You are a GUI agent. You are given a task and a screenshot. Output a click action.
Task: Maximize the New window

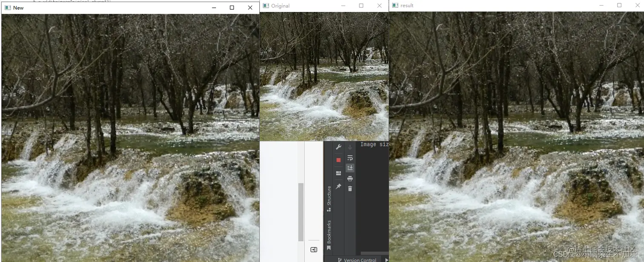232,8
